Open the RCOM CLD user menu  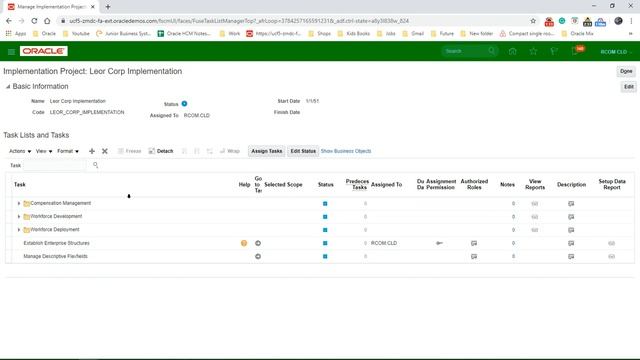tap(616, 52)
